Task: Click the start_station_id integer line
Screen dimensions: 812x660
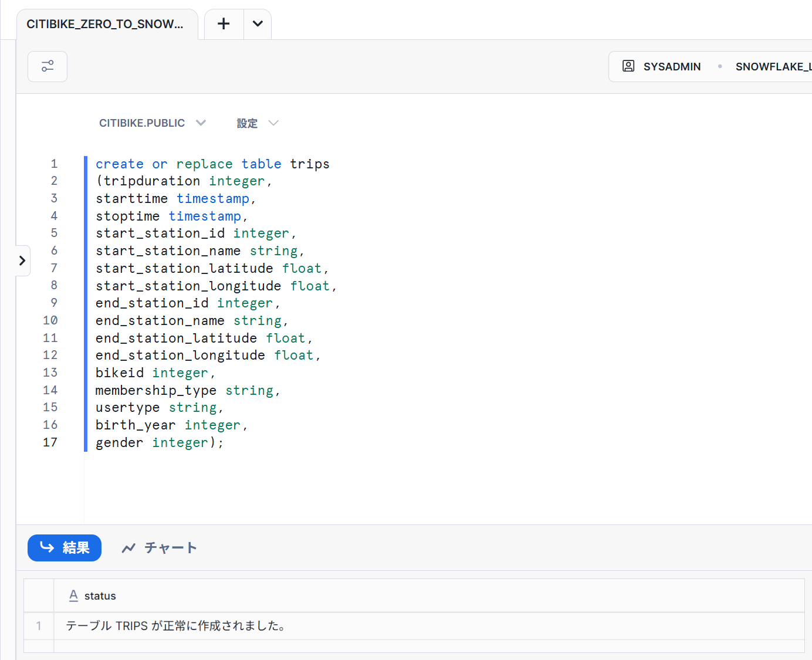Action: (x=196, y=233)
